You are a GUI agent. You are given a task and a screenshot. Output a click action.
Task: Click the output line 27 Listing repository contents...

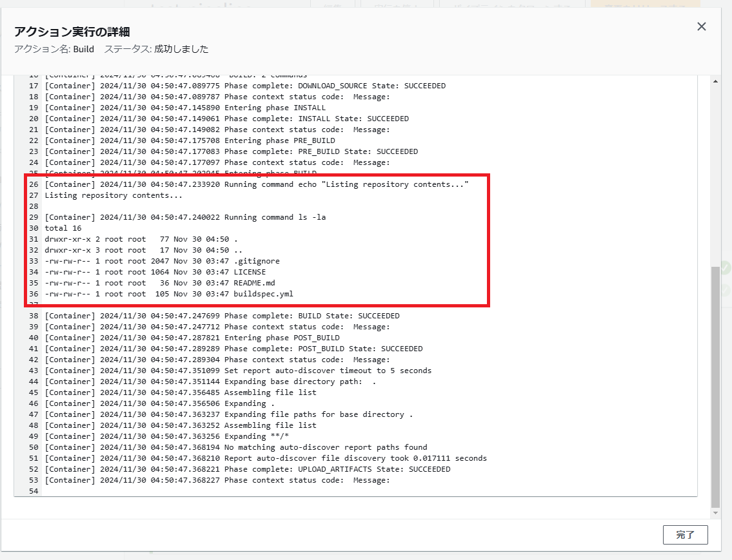click(114, 195)
